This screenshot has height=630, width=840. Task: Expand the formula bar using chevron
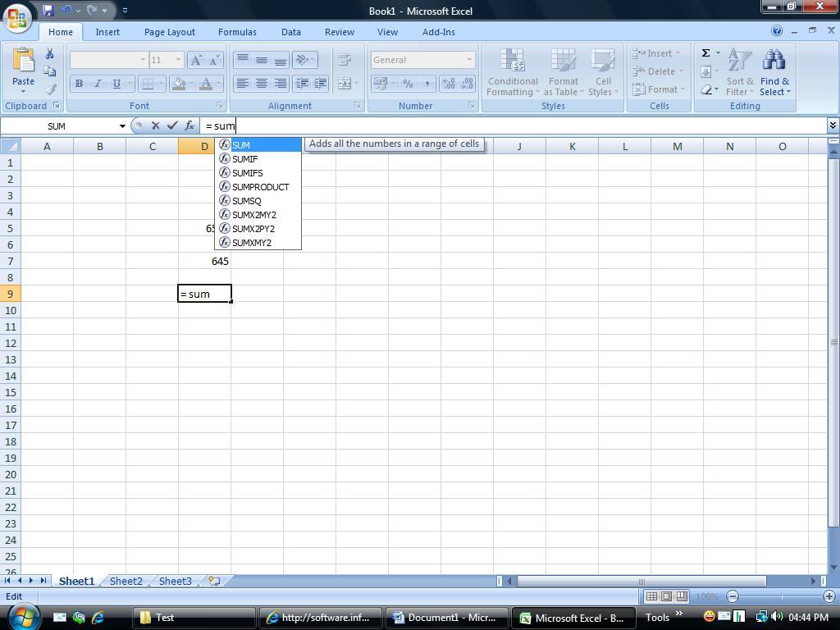[x=833, y=126]
